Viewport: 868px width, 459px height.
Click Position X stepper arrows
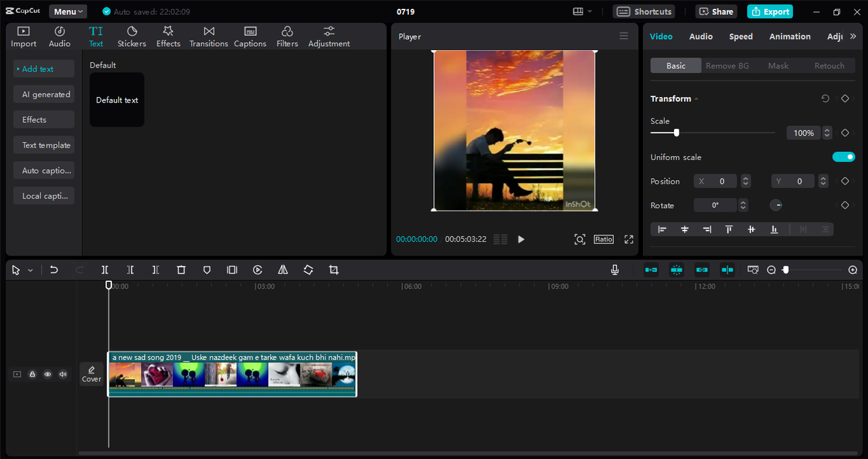click(x=746, y=181)
